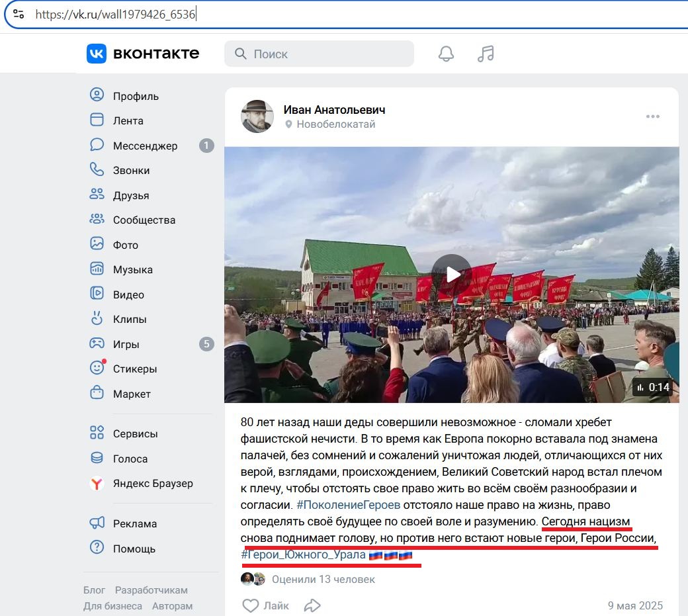
Task: Open the music note icon in header
Action: coord(486,54)
